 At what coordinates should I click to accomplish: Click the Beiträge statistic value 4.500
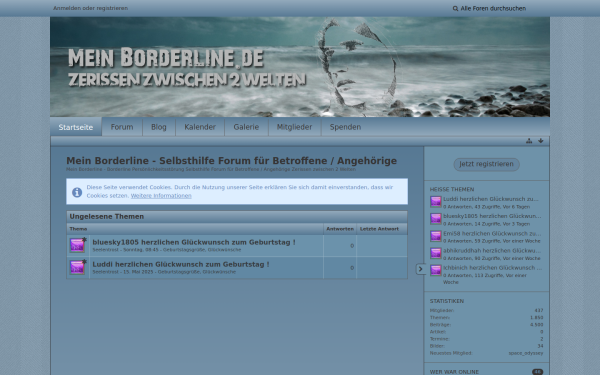pyautogui.click(x=537, y=325)
